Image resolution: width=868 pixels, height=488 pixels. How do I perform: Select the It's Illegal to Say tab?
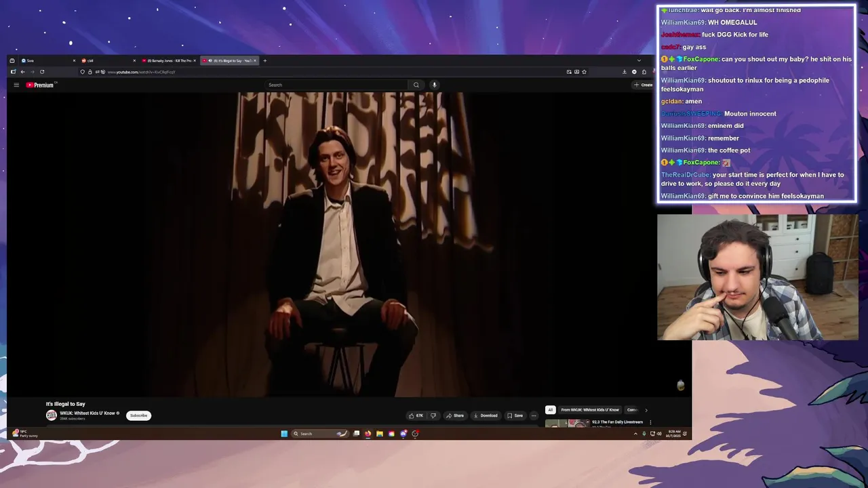coord(229,60)
